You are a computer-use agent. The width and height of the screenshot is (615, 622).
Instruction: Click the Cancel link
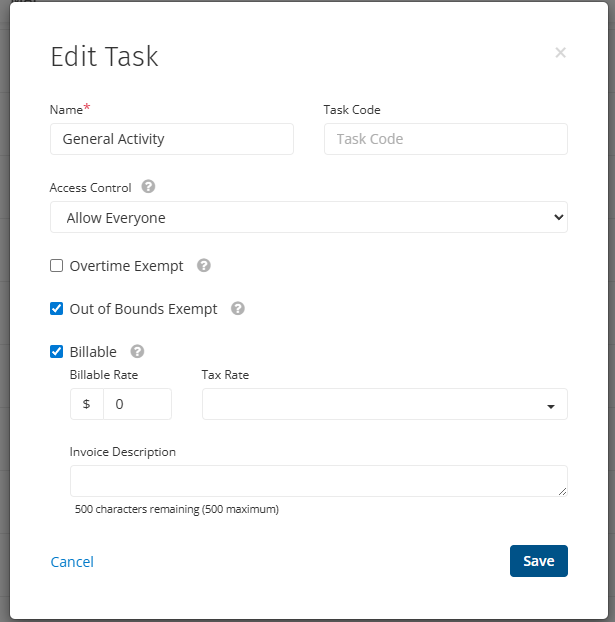click(x=72, y=562)
